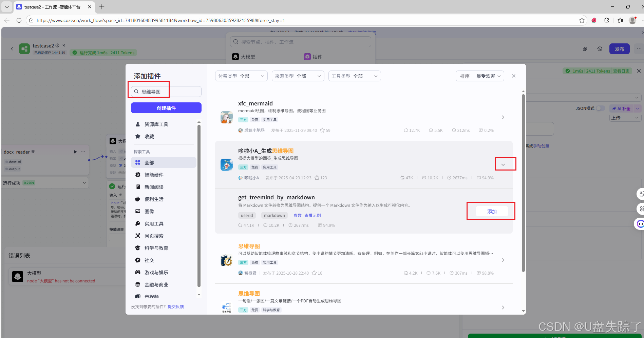Click the 哆啦小A plugin avatar icon
This screenshot has width=644, height=338.
(x=227, y=165)
